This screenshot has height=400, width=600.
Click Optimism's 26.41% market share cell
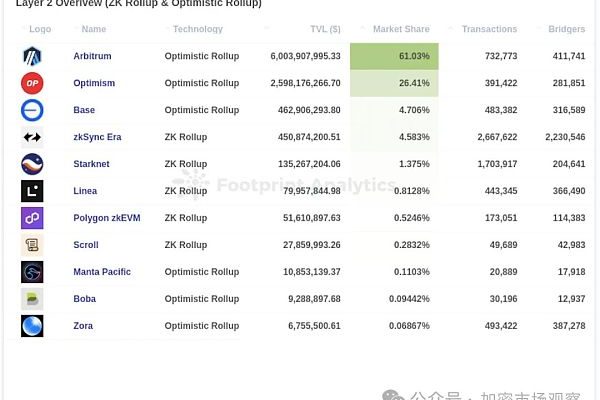(x=394, y=83)
